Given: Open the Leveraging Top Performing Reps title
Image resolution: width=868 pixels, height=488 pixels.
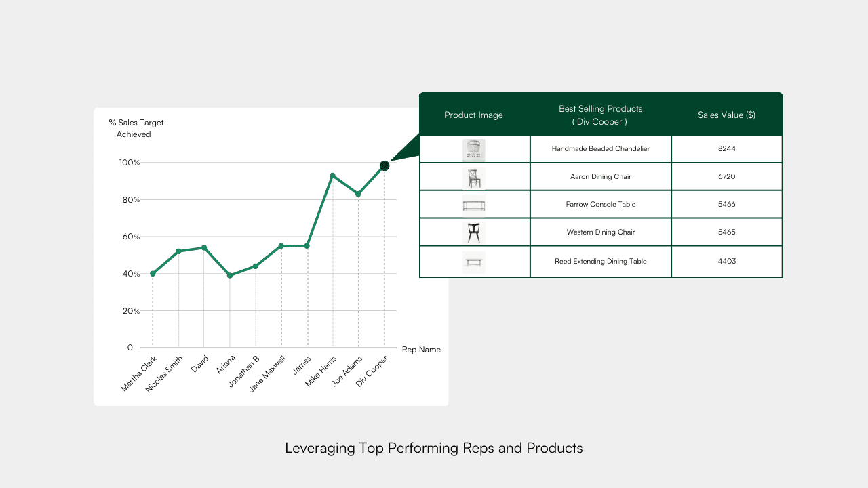Looking at the screenshot, I should 434,448.
